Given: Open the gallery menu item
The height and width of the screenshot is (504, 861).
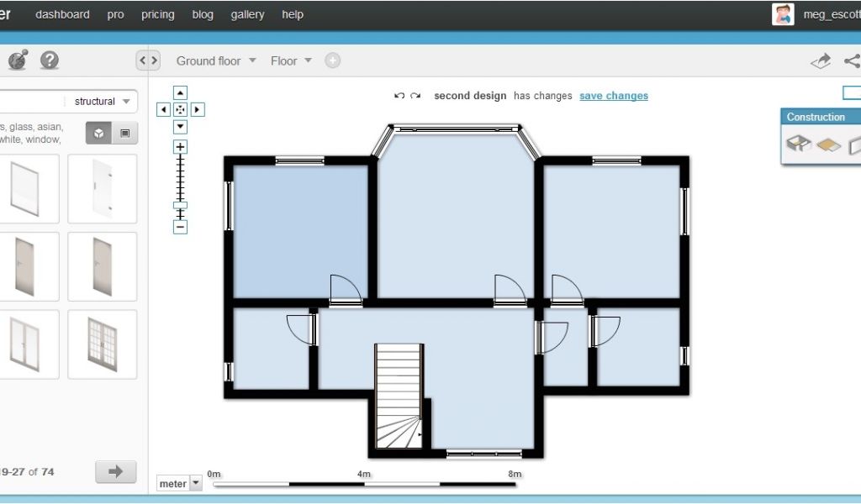Looking at the screenshot, I should point(247,14).
